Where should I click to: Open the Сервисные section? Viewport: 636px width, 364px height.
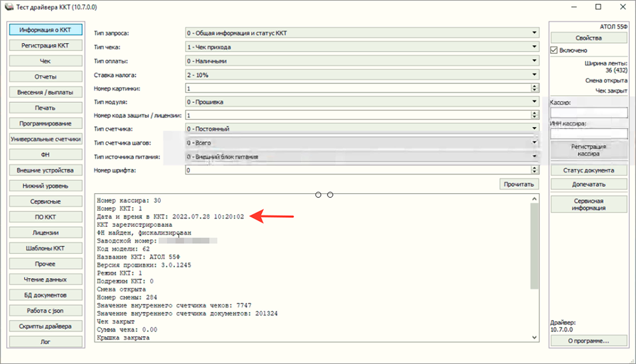[x=45, y=201]
